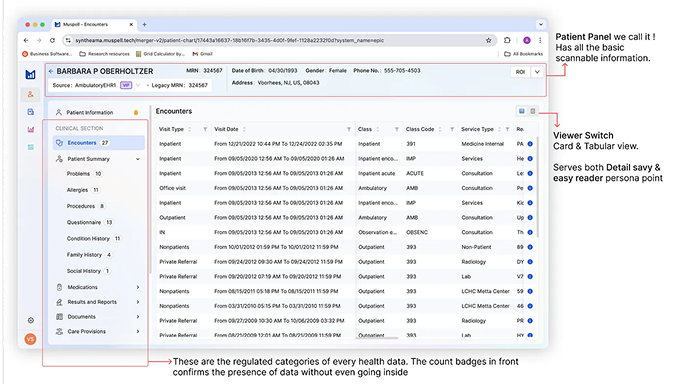
Task: Open tab search dropdown in Chrome
Action: click(540, 25)
